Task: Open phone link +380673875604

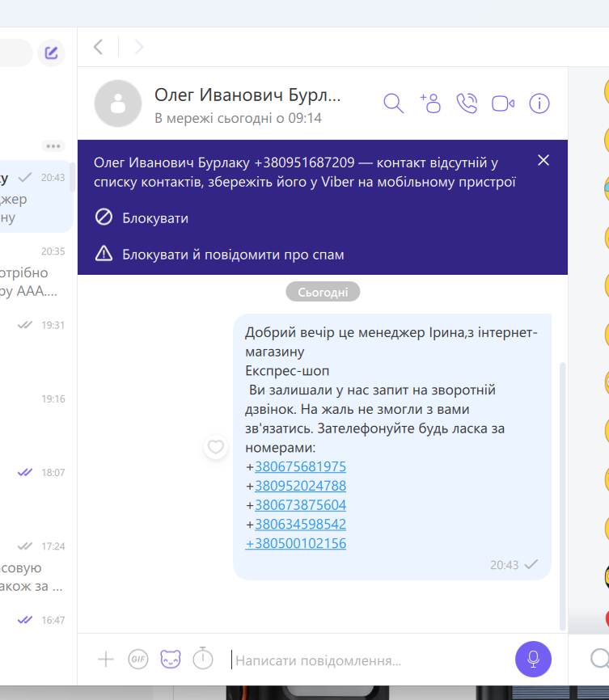Action: (x=300, y=505)
